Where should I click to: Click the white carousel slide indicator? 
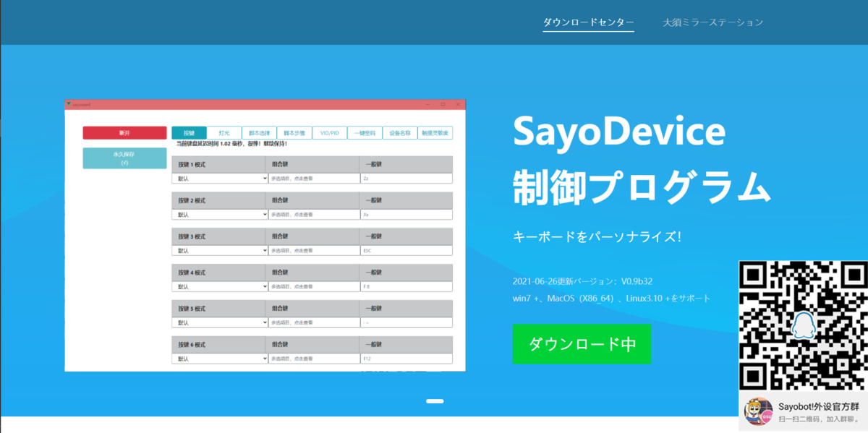pyautogui.click(x=435, y=400)
